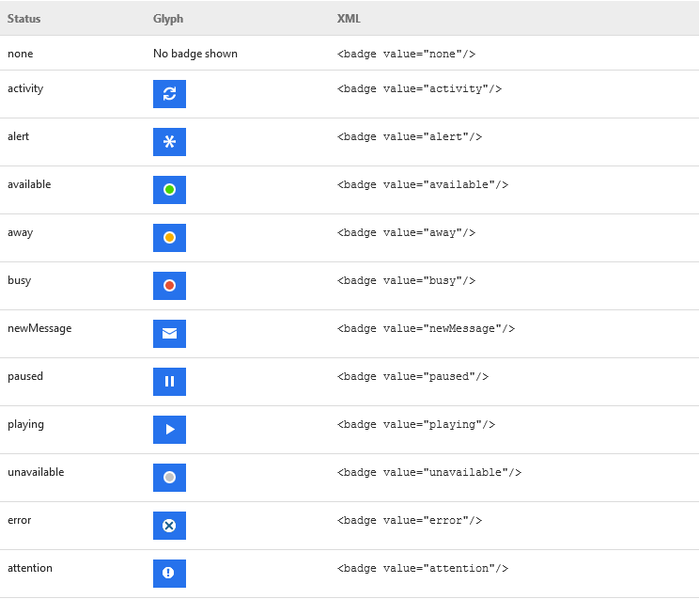
Task: Click the newMessage envelope glyph
Action: point(169,334)
